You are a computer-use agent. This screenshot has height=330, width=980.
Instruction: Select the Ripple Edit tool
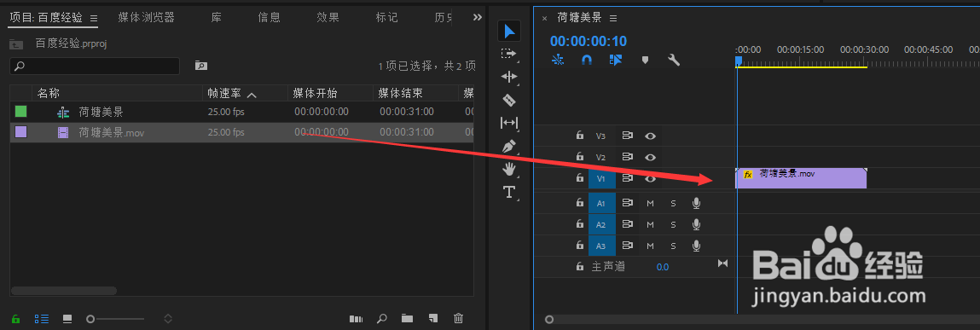tap(509, 77)
